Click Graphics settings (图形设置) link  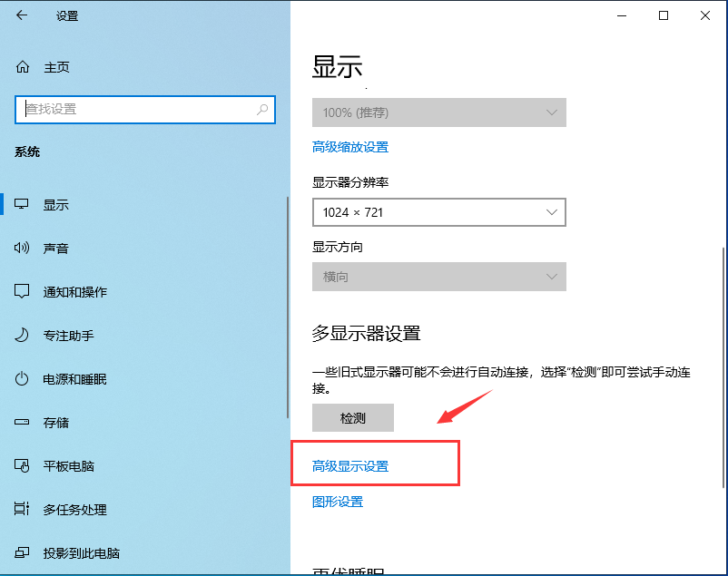338,502
